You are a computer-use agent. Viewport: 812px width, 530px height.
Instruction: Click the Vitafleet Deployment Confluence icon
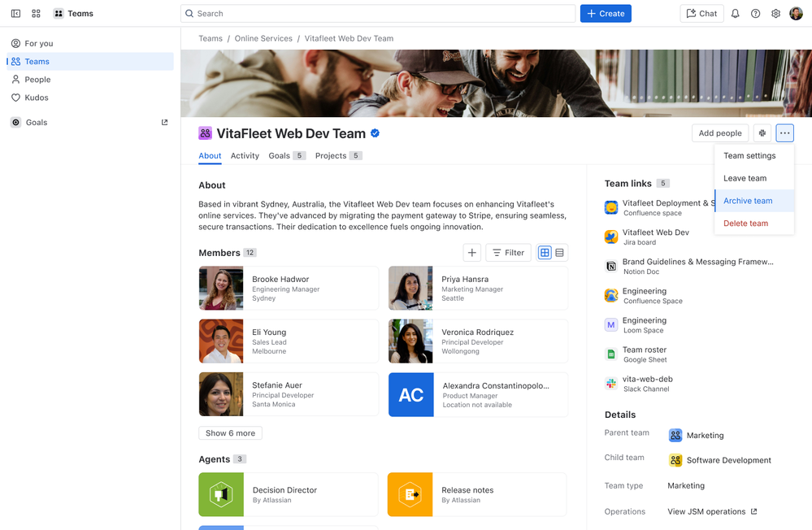[611, 208]
